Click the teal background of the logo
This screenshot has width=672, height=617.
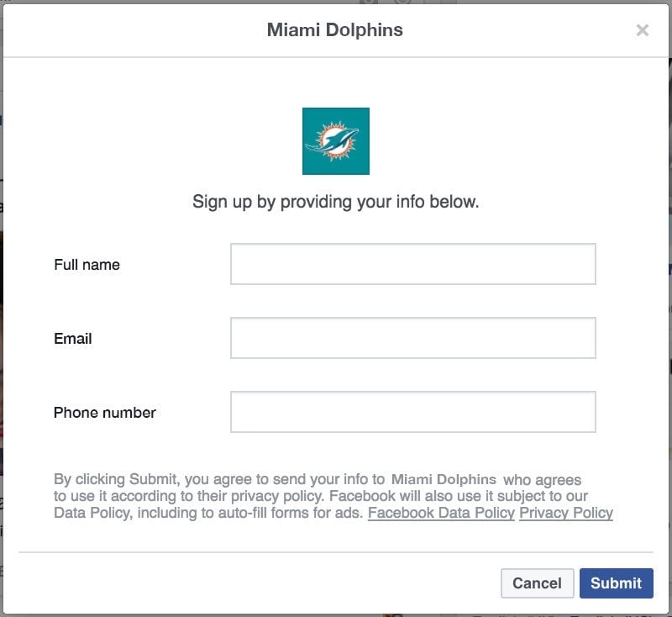pos(312,165)
